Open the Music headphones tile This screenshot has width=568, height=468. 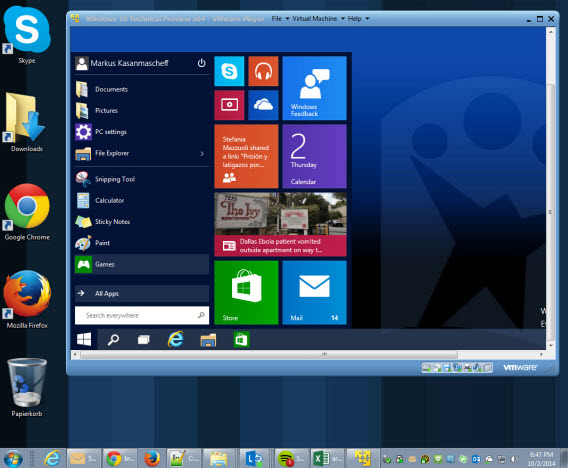263,71
